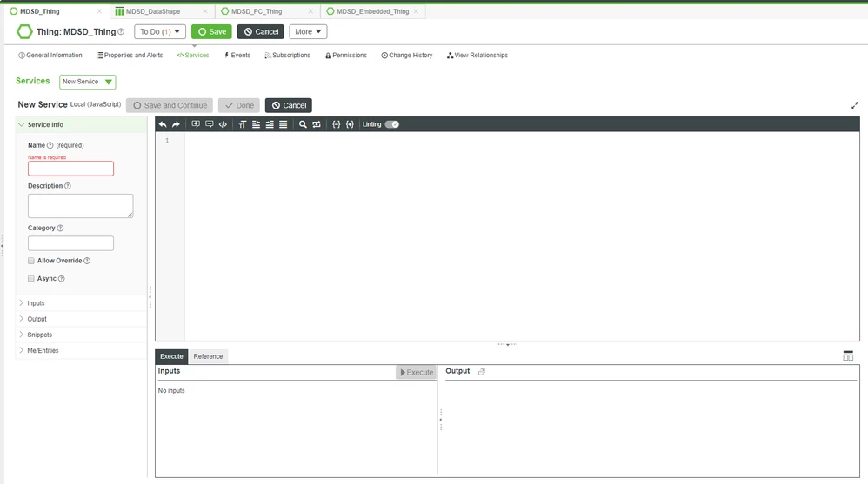Switch to the Reference tab
Screen dimensions: 868x484
pyautogui.click(x=208, y=356)
